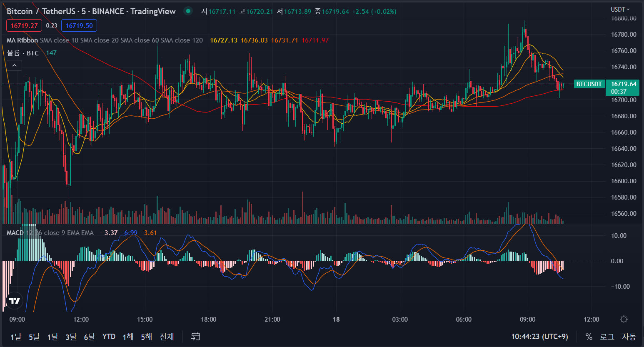The width and height of the screenshot is (644, 347).
Task: Collapse the indicator legend chevron
Action: [14, 65]
